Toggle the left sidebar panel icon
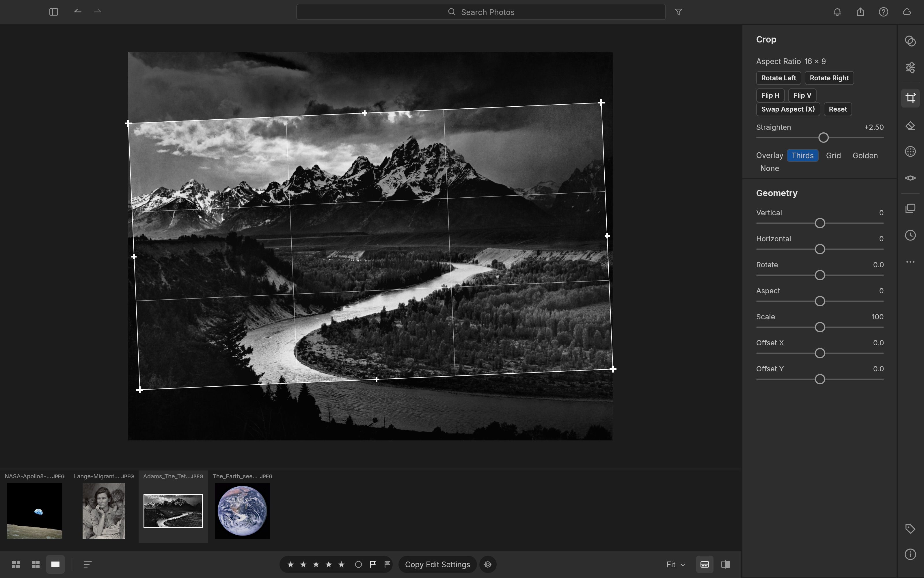Viewport: 924px width, 578px height. (x=53, y=12)
